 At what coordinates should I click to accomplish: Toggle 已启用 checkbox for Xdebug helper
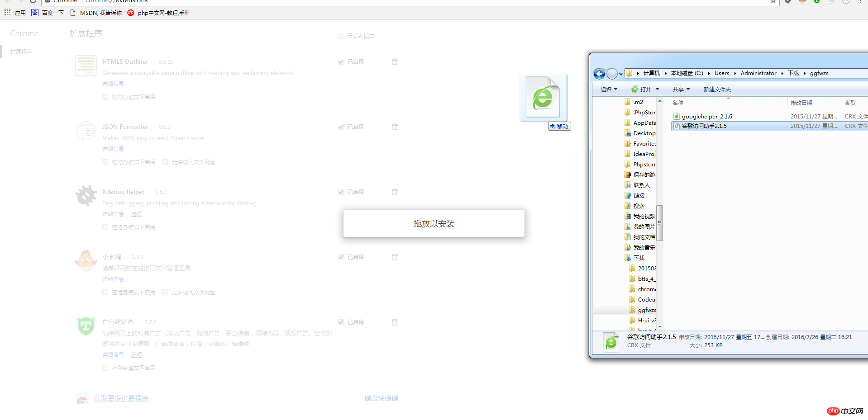(x=341, y=192)
